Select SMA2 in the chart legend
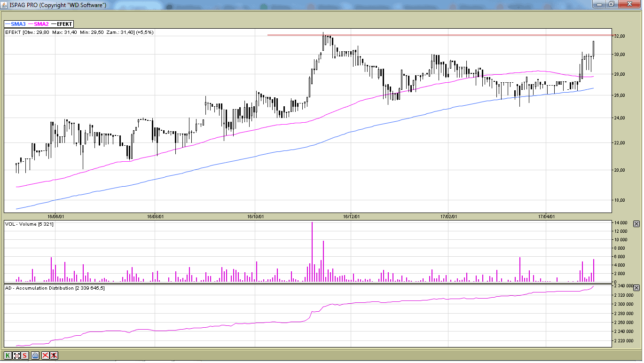Image resolution: width=644 pixels, height=363 pixels. pyautogui.click(x=39, y=24)
